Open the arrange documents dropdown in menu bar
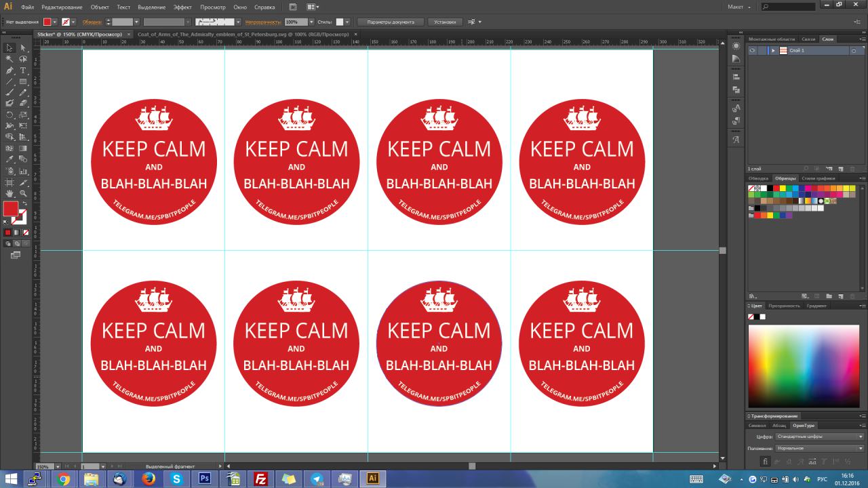 [x=313, y=7]
